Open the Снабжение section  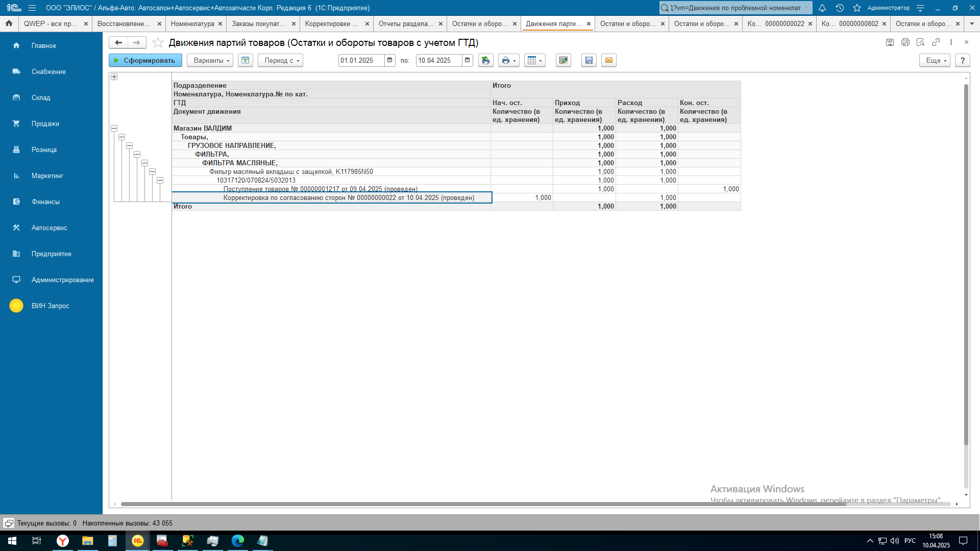(x=51, y=71)
